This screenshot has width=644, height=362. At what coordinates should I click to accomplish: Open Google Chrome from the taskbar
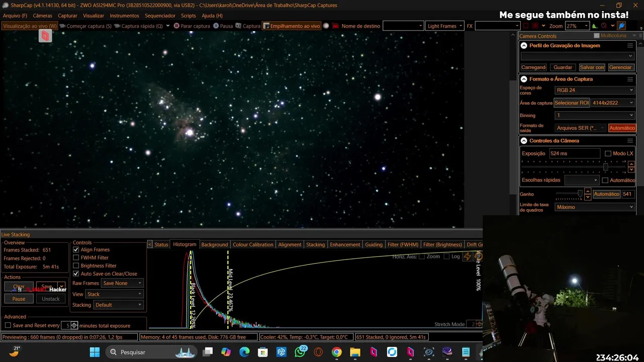337,352
